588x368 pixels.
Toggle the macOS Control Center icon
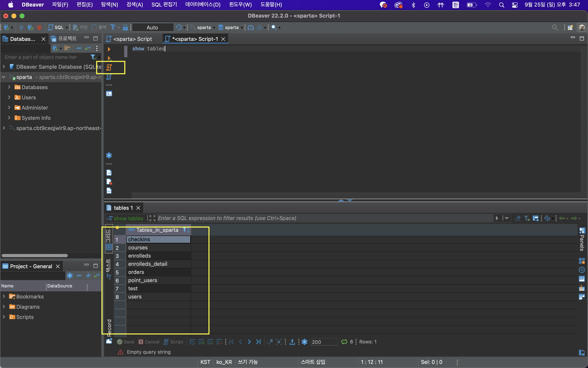pos(515,5)
